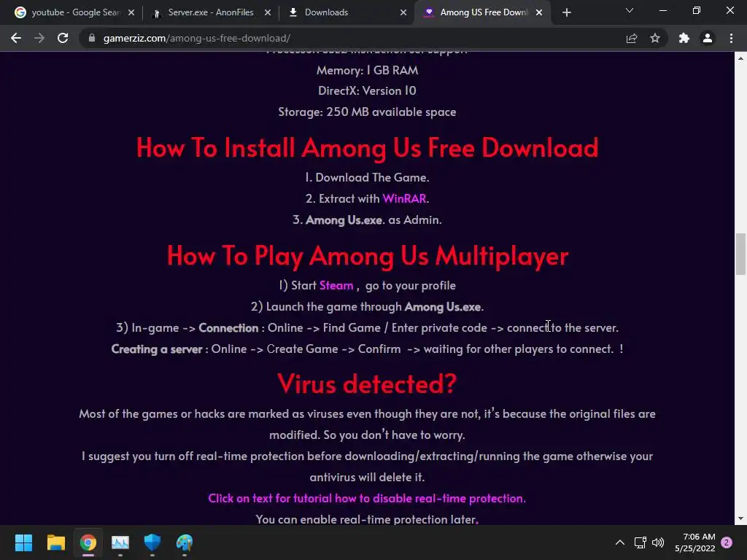
Task: Click the scrollbar up arrow
Action: pos(740,58)
